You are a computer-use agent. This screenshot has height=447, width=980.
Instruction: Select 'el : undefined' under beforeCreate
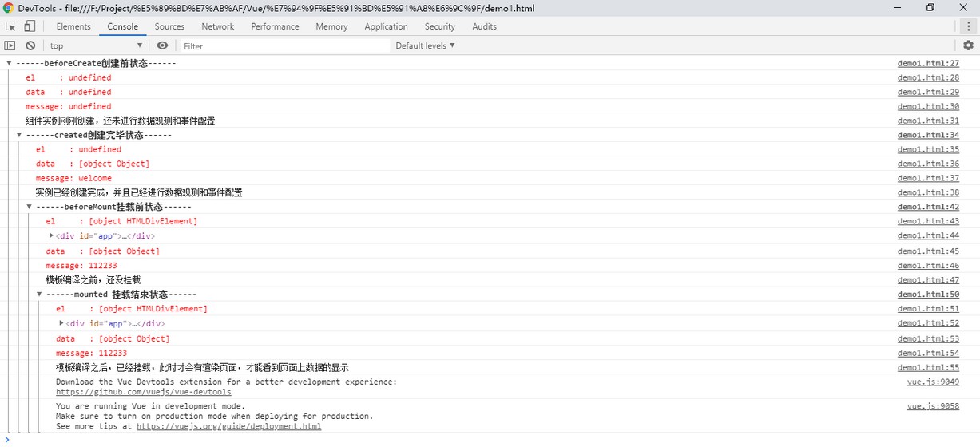tap(69, 77)
